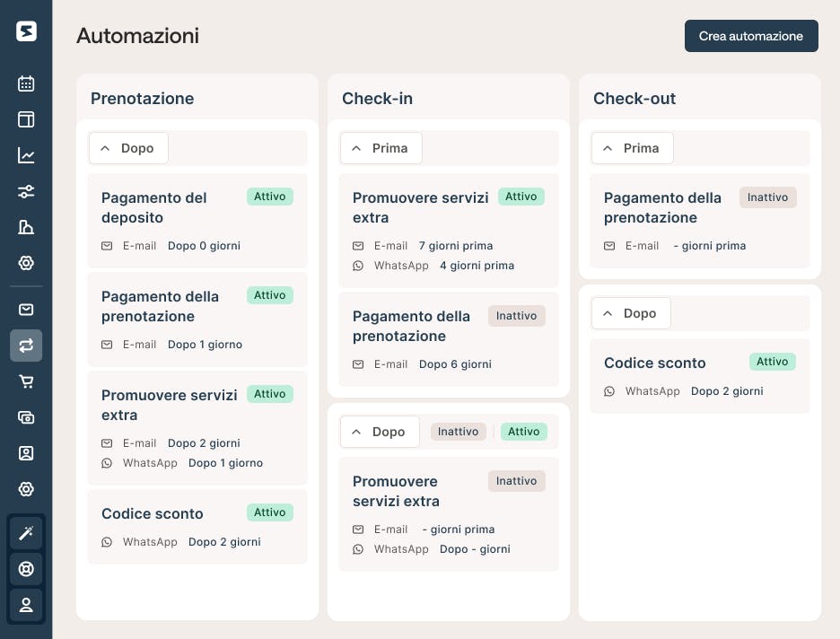
Task: Select the automations loop arrows icon
Action: pyautogui.click(x=26, y=346)
